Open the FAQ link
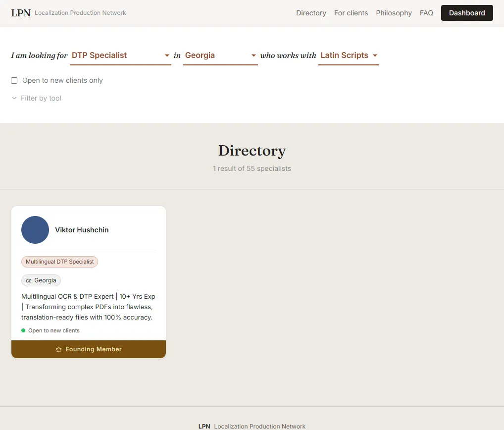The image size is (504, 430). (426, 13)
